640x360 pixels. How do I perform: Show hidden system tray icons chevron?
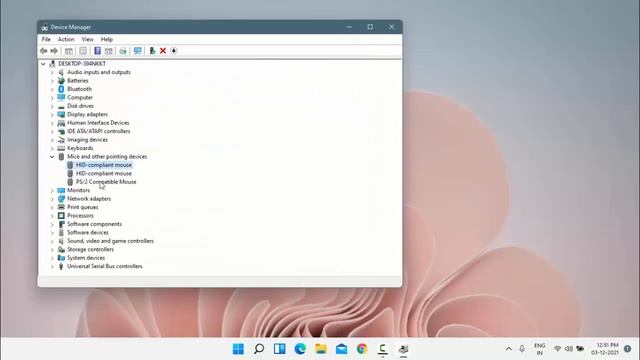pyautogui.click(x=509, y=349)
